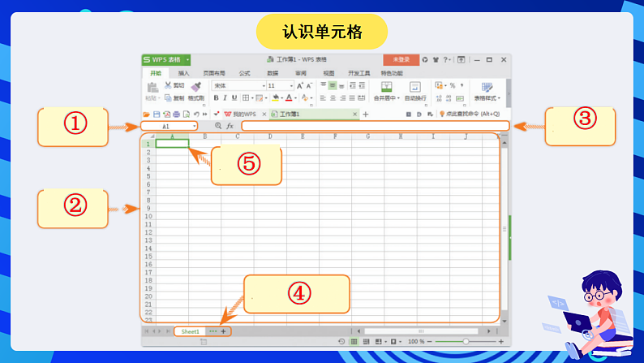Click the percent style % icon
The image size is (644, 363).
pos(453,85)
